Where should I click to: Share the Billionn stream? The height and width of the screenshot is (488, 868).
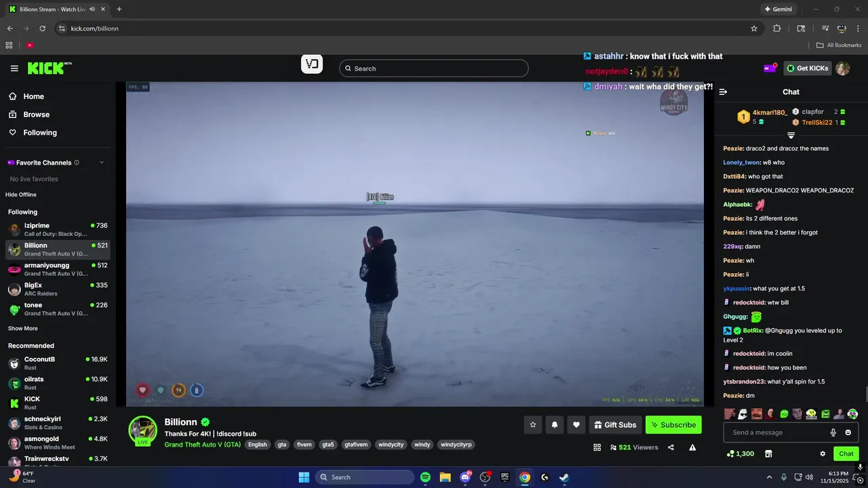pos(671,447)
